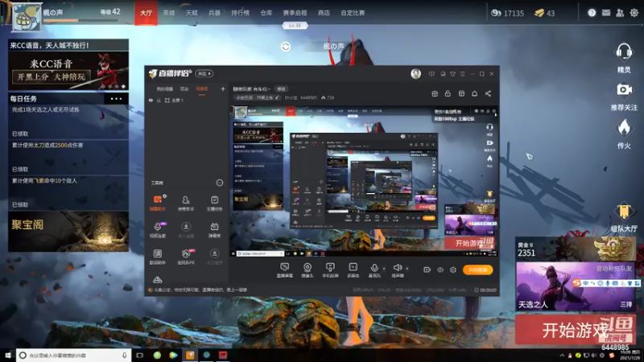The image size is (644, 362).
Task: Open the mail envelope icon in game header
Action: point(606,13)
